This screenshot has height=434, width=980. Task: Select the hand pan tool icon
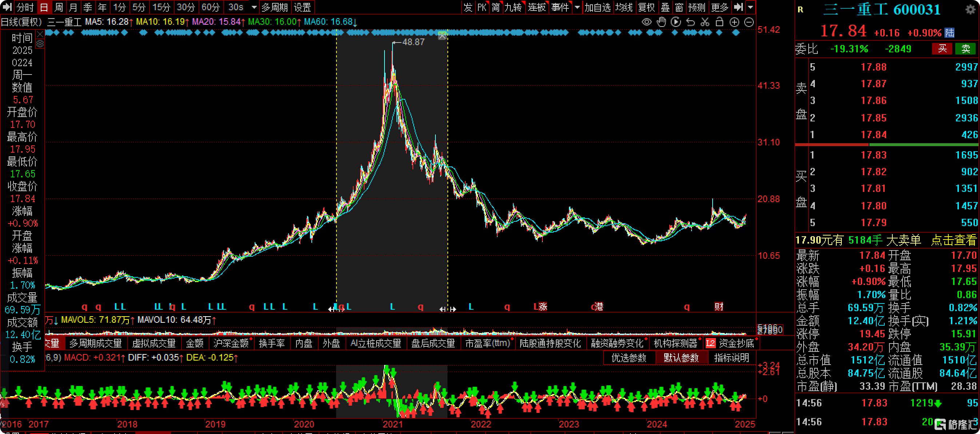[661, 22]
